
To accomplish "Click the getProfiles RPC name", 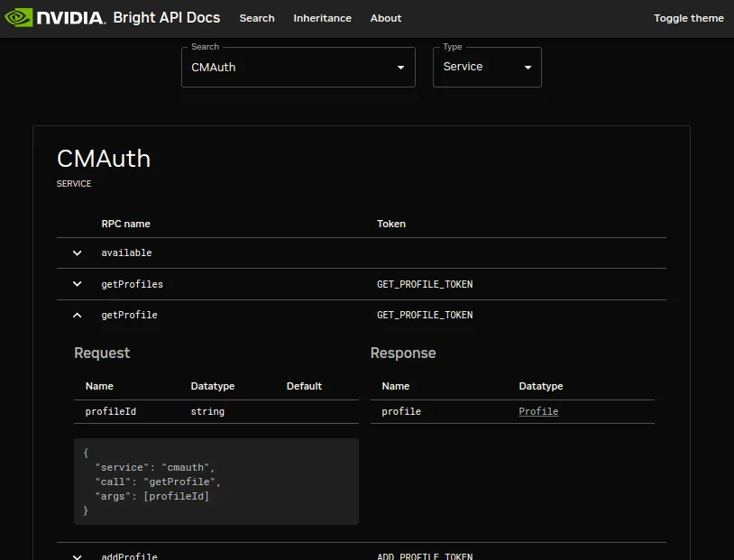I will coord(132,284).
